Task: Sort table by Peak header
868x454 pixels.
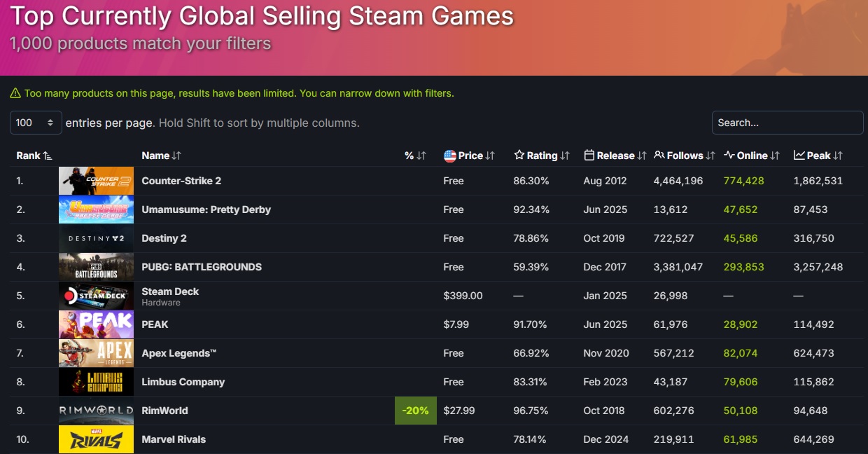Action: [x=818, y=156]
